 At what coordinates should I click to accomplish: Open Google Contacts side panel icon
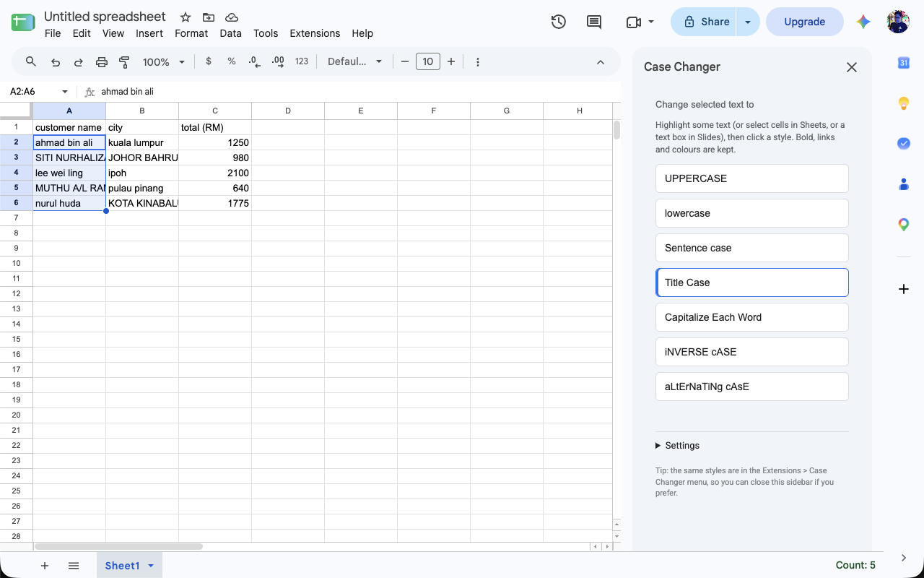(x=904, y=184)
